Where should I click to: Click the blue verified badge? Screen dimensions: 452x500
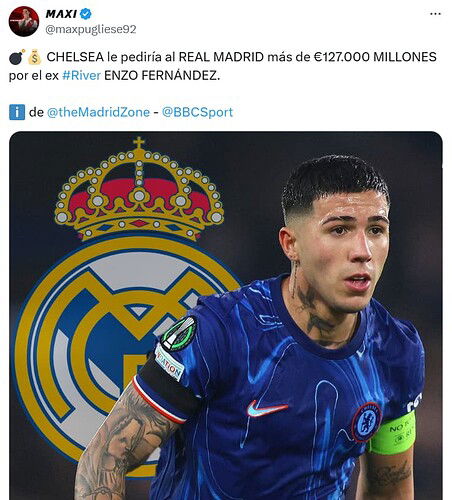point(86,14)
